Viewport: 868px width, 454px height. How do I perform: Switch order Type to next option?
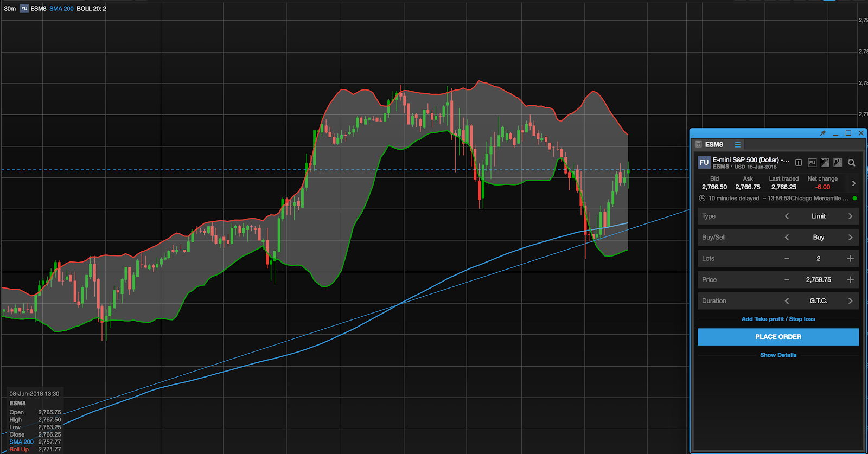[850, 216]
